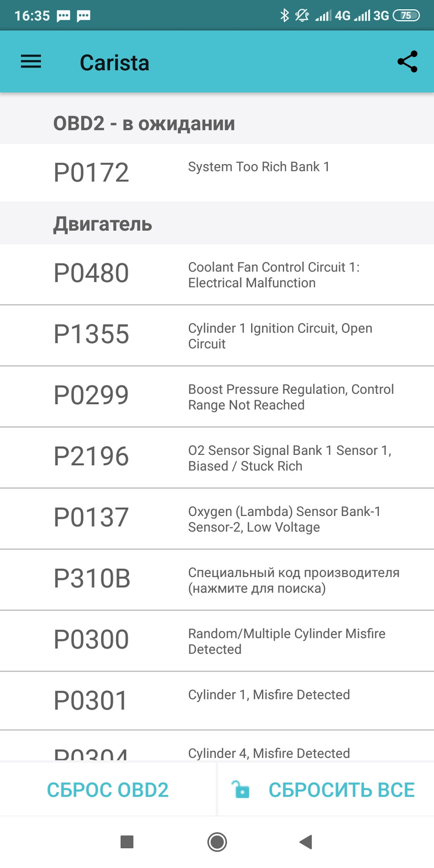Open the hamburger navigation menu
Viewport: 434px width, 868px height.
(31, 61)
